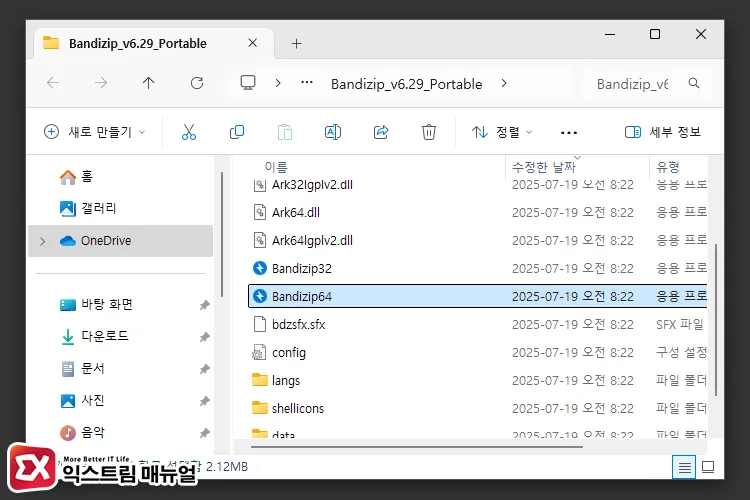Click the langs folder icon

[x=260, y=380]
